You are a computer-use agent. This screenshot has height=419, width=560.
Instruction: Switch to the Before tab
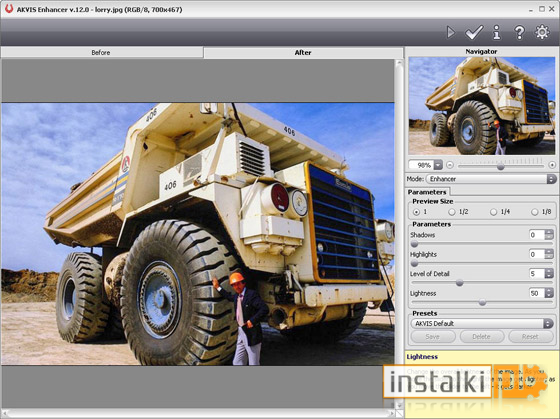click(102, 53)
